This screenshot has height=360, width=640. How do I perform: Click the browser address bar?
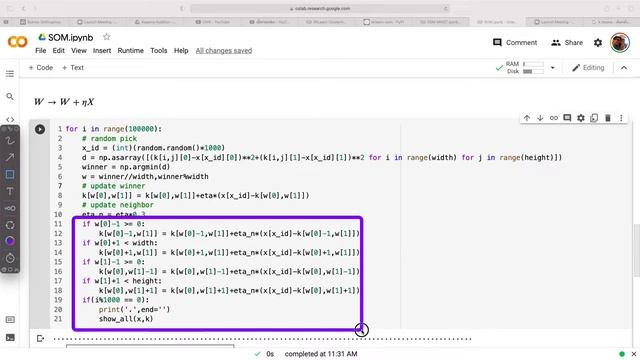point(320,9)
